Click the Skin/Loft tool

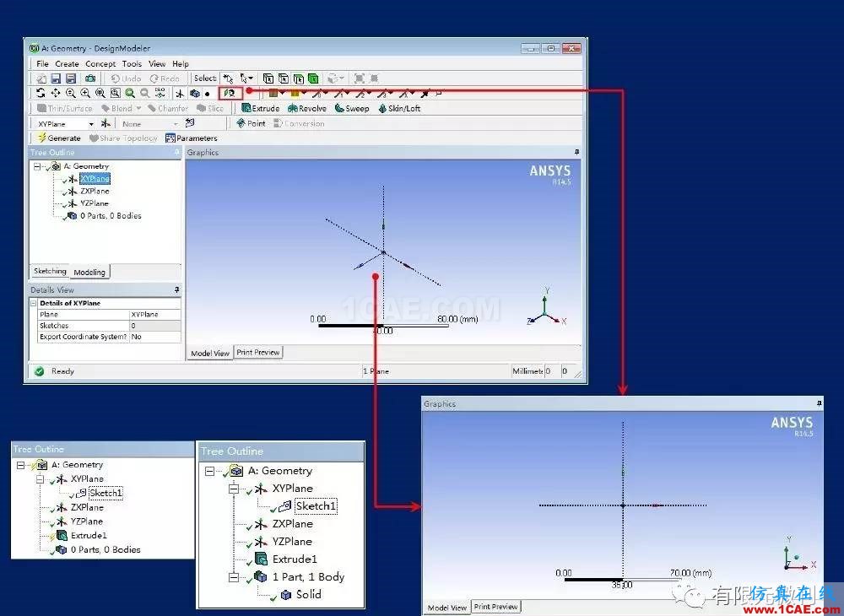(x=399, y=108)
